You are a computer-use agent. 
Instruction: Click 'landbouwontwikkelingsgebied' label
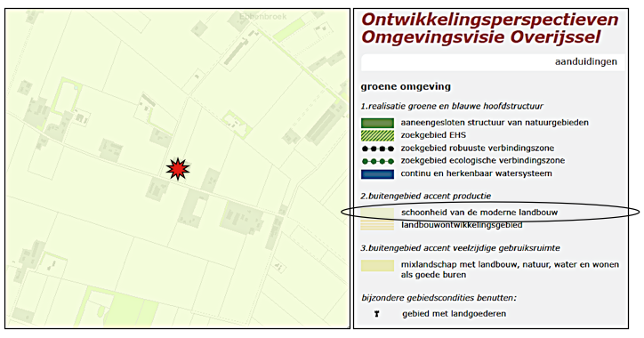click(x=462, y=225)
